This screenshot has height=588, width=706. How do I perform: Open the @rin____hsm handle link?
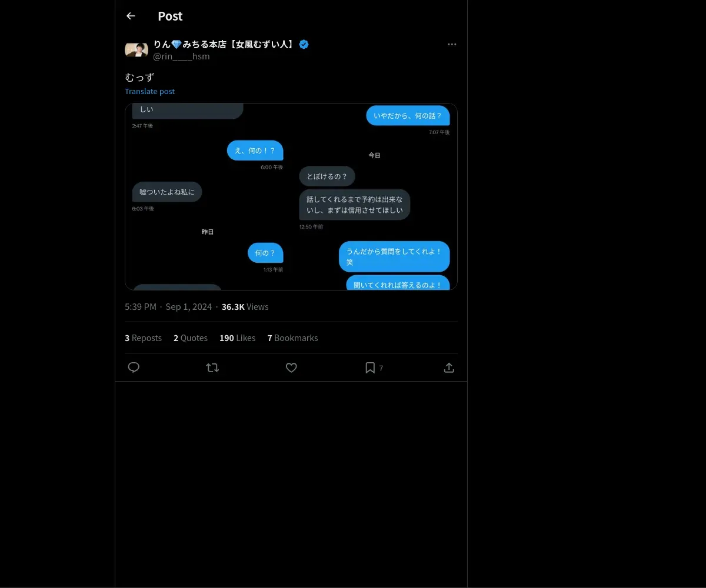point(181,56)
